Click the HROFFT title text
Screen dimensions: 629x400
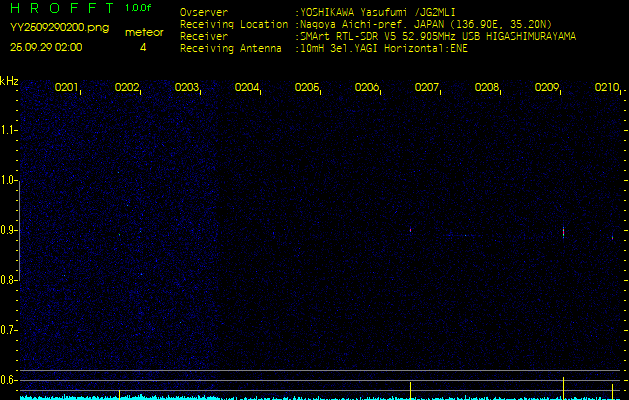[62, 8]
